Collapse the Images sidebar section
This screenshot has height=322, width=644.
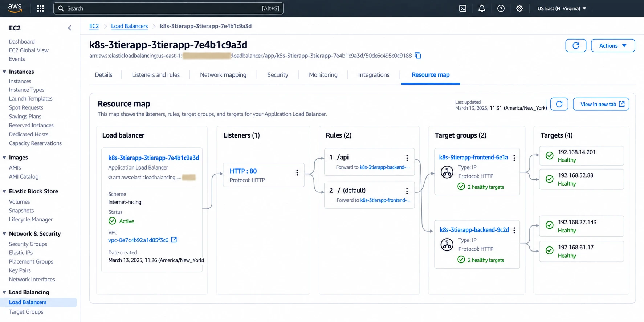(x=4, y=158)
